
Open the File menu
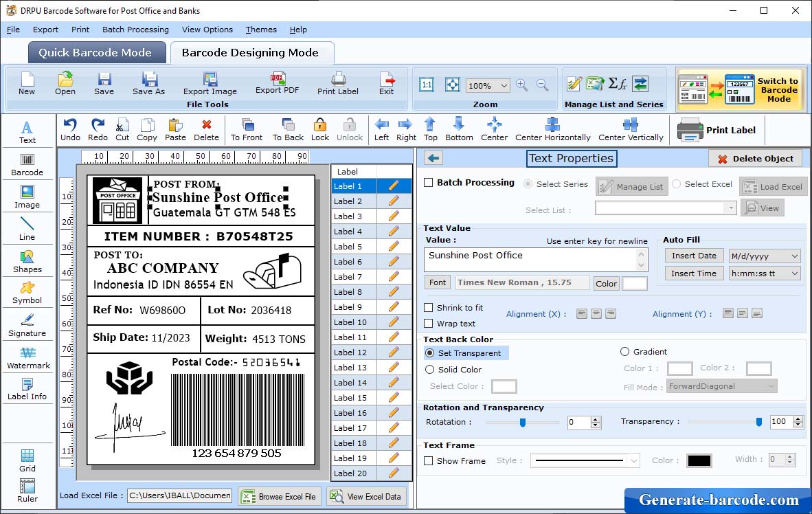(x=13, y=30)
